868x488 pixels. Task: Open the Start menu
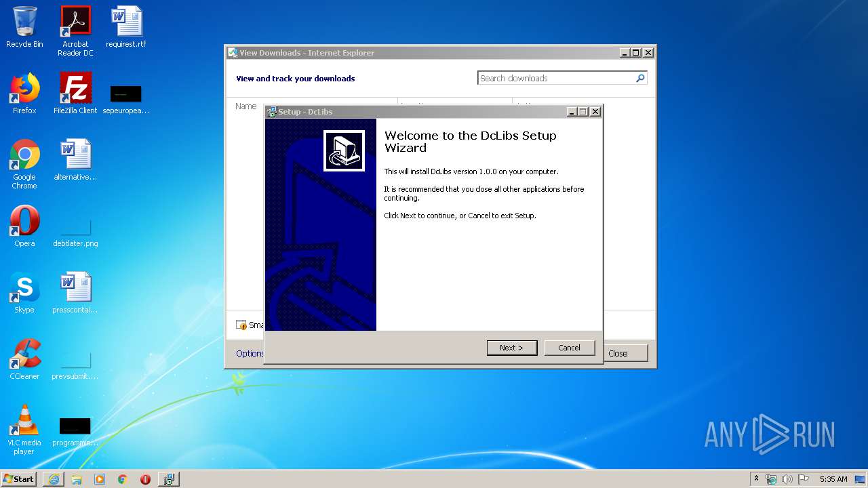(x=19, y=479)
